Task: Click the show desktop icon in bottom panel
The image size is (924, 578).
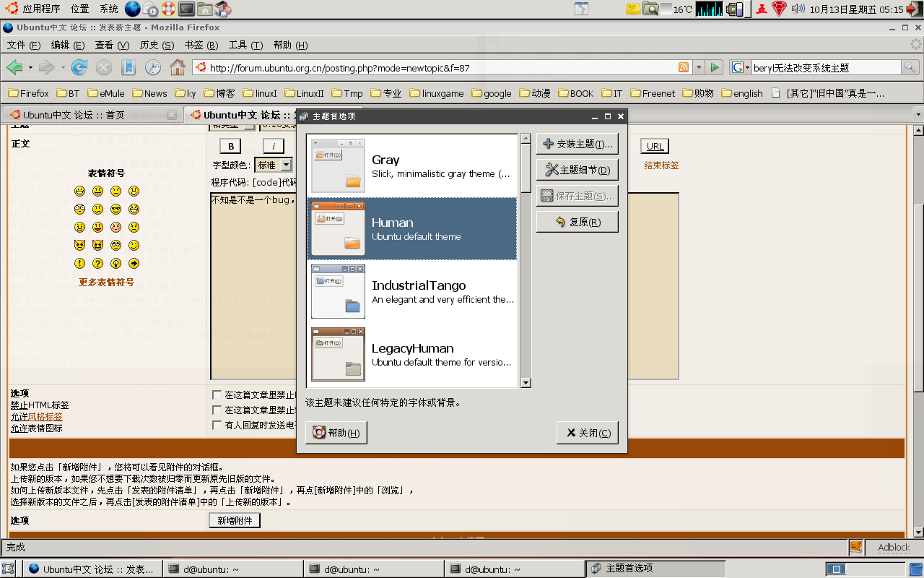Action: [x=9, y=569]
